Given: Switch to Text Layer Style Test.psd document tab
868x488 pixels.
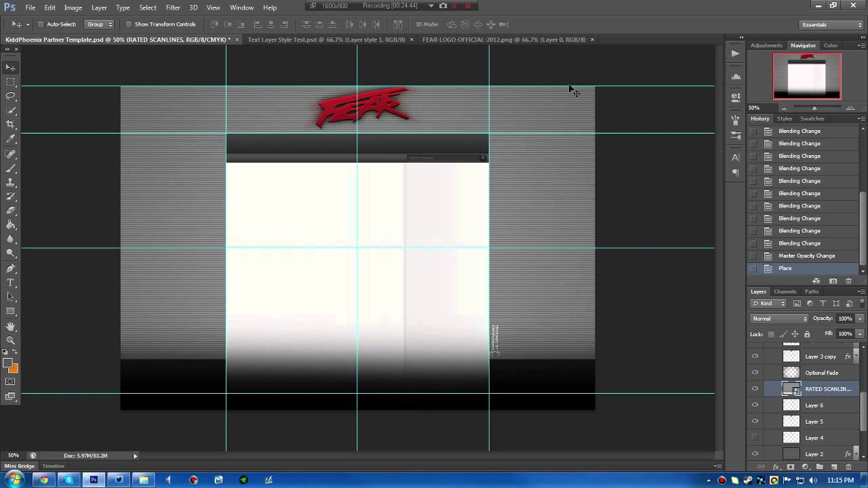Looking at the screenshot, I should click(x=326, y=39).
